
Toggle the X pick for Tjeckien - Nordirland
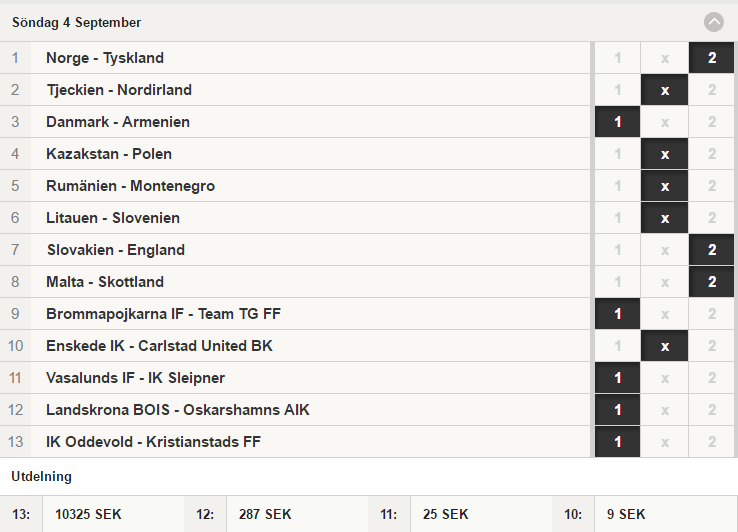tap(665, 90)
